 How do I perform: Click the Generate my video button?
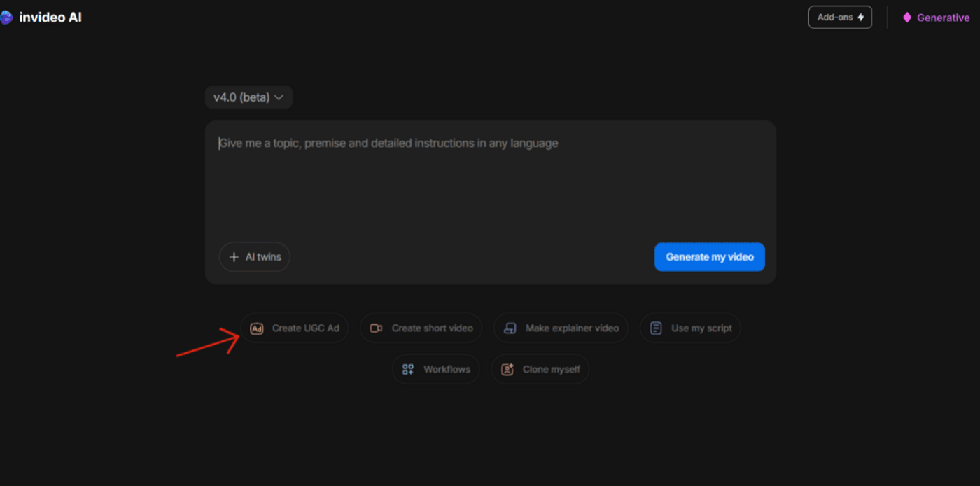(709, 257)
